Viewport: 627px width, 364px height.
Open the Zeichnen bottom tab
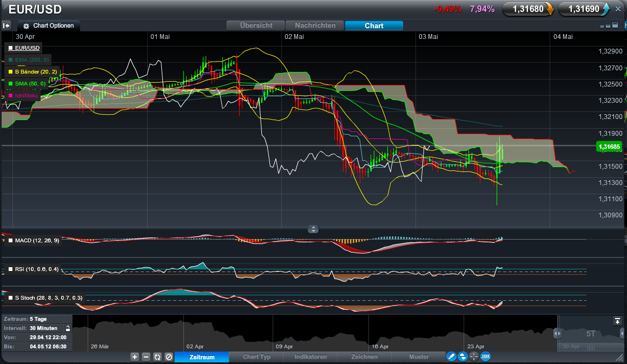(x=364, y=357)
